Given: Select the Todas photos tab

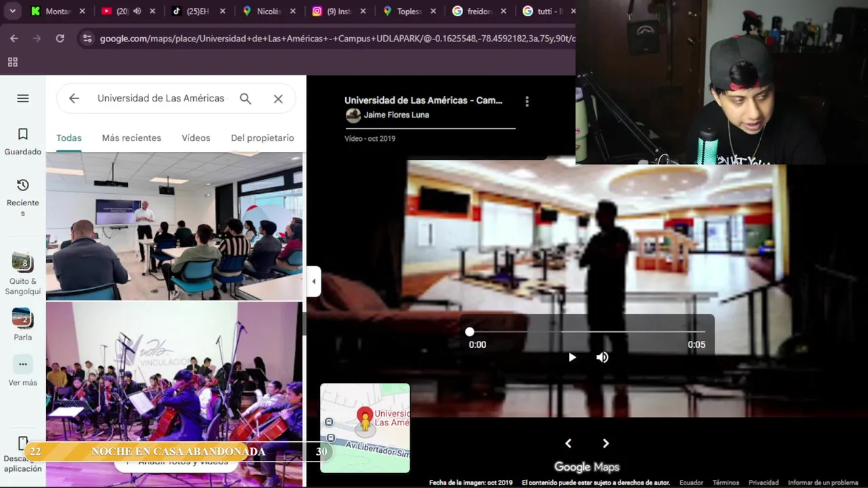Looking at the screenshot, I should click(x=69, y=138).
